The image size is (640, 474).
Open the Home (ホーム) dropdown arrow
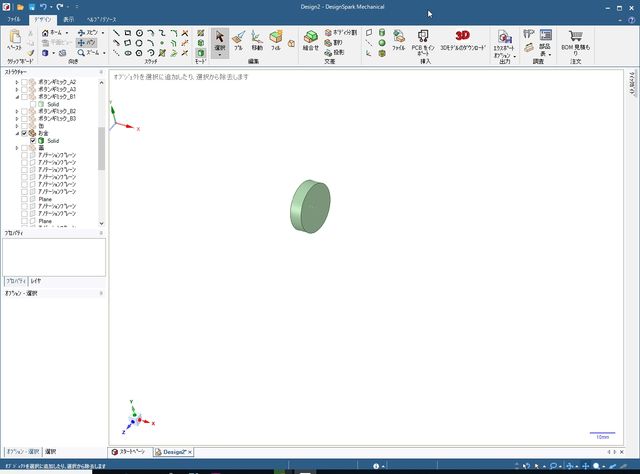click(x=67, y=33)
